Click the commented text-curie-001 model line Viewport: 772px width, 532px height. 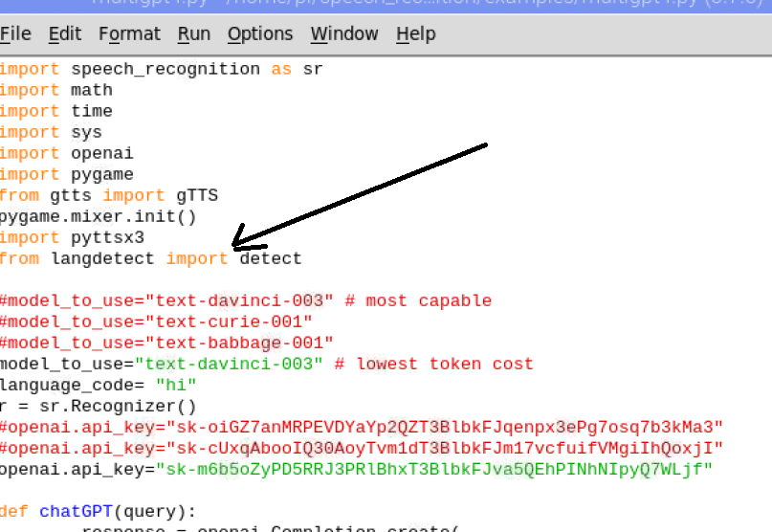point(156,321)
